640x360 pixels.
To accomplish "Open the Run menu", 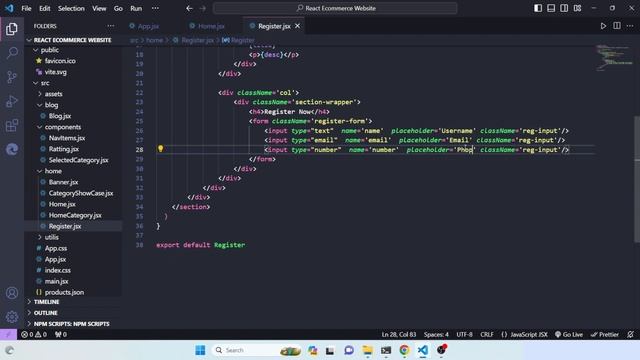I will [x=136, y=8].
